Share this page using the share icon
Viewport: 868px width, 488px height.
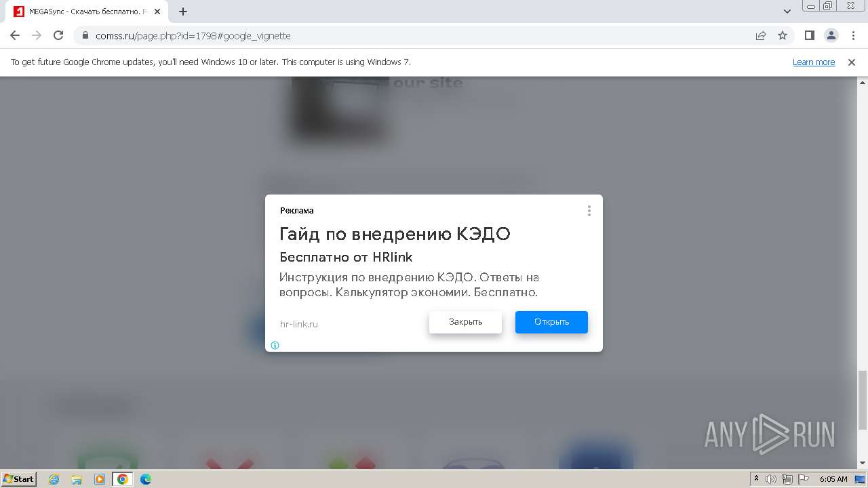[x=761, y=35]
